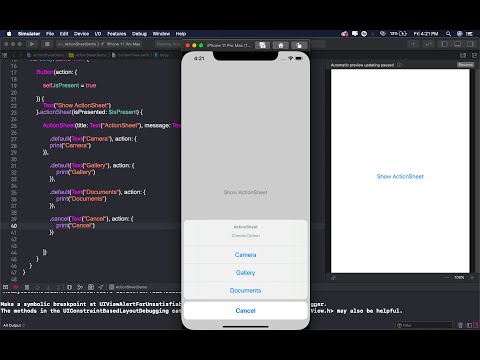Toggle console view at the bottom right corner
This screenshot has height=360, width=480.
click(476, 325)
